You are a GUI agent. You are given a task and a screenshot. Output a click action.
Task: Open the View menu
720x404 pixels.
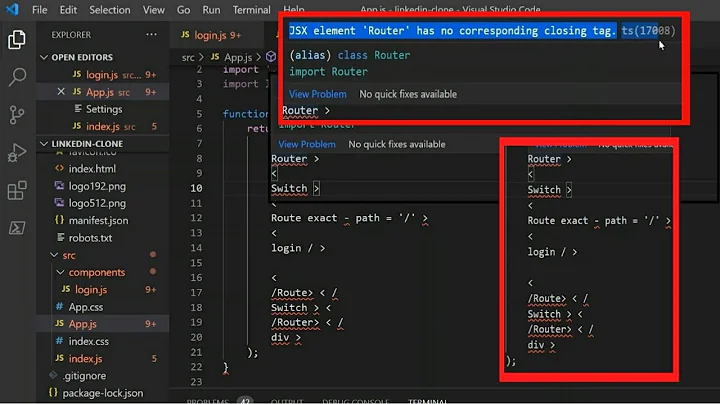pyautogui.click(x=153, y=10)
